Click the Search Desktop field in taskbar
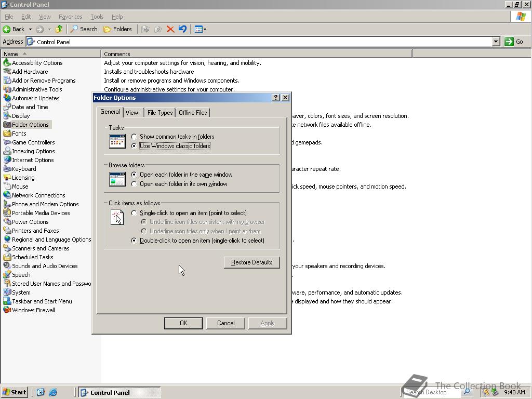 click(432, 392)
